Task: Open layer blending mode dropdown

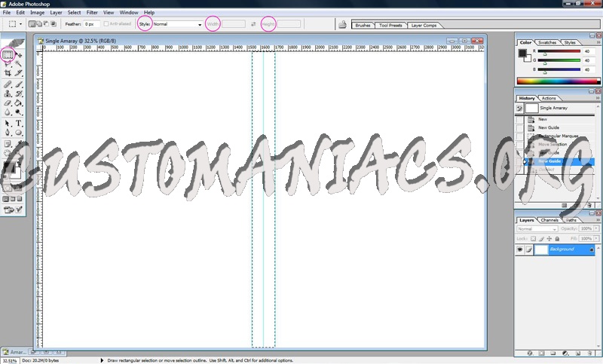Action: coord(537,228)
